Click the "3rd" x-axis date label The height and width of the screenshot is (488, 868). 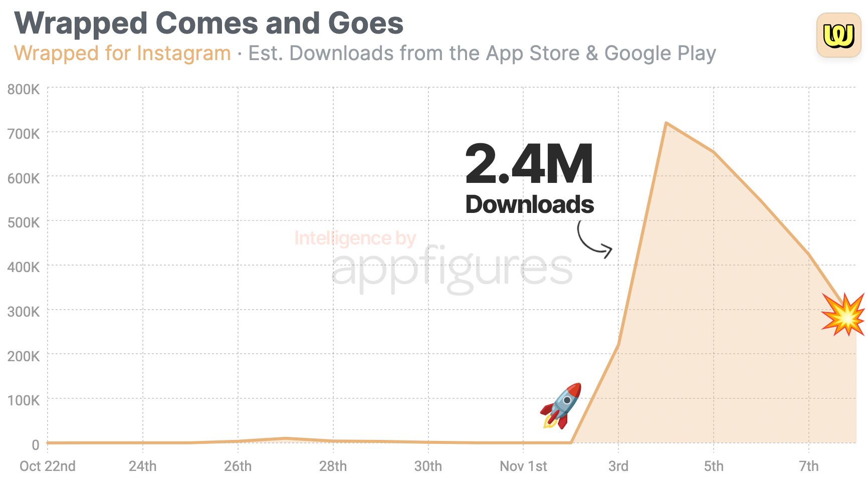tap(618, 466)
